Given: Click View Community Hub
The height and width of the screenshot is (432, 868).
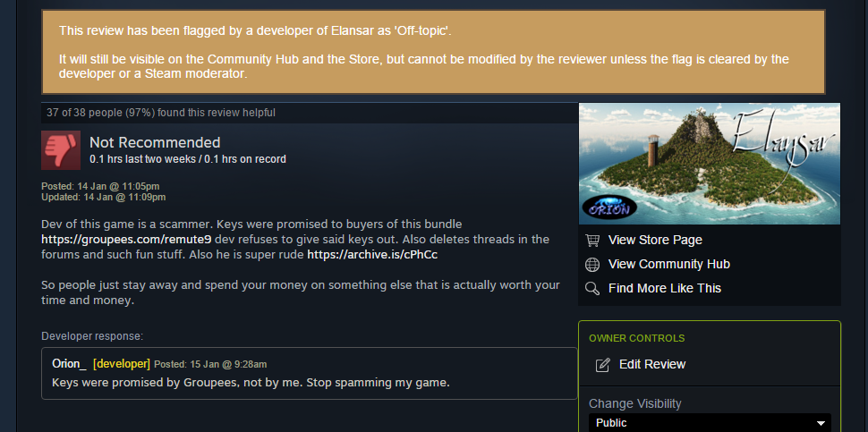Looking at the screenshot, I should [668, 265].
